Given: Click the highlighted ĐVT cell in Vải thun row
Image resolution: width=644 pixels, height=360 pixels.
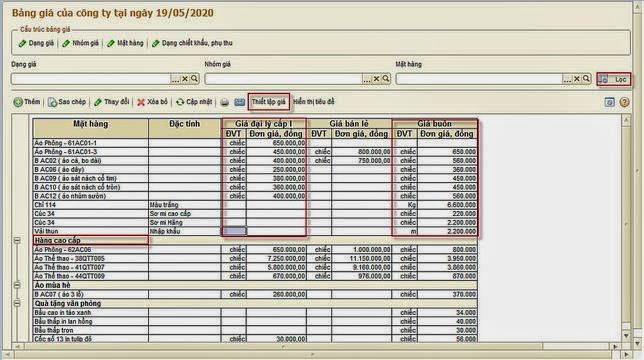Looking at the screenshot, I should 234,232.
